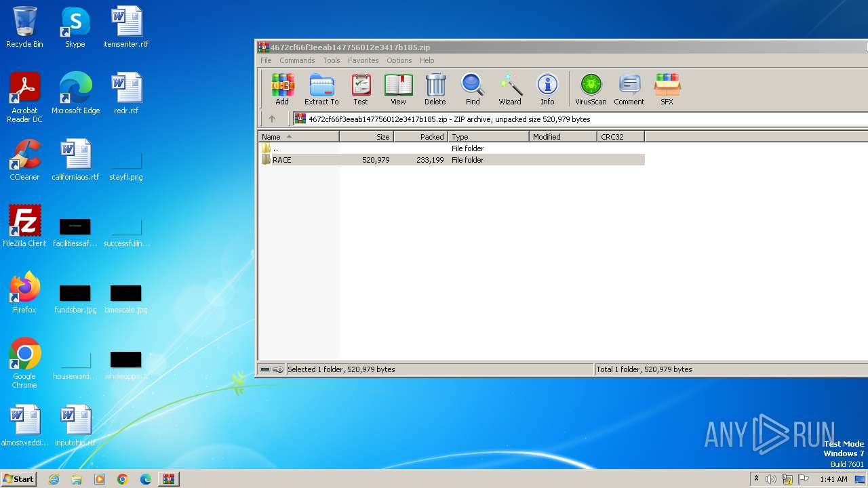Select stayfl.png desktop file

[126, 166]
